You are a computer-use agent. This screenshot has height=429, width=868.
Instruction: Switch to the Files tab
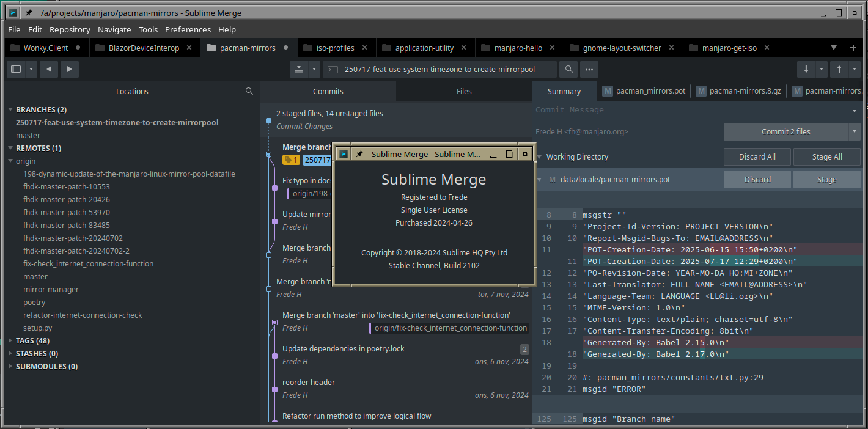464,91
